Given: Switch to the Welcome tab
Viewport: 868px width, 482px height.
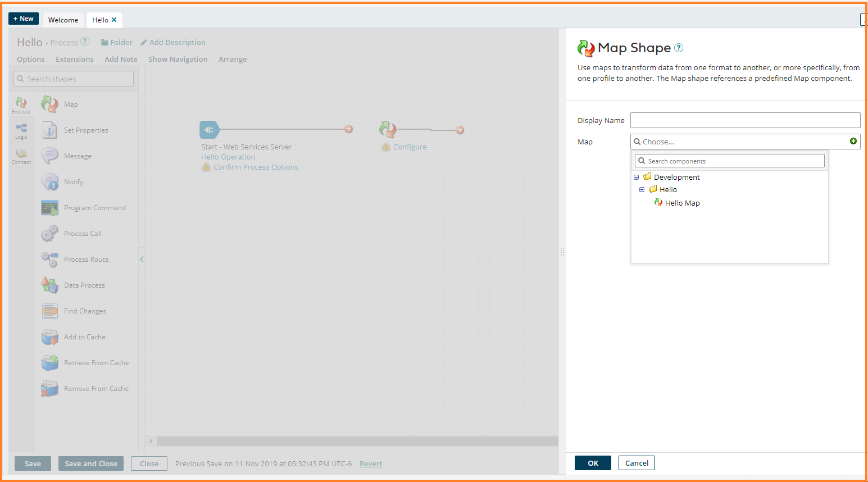Looking at the screenshot, I should [63, 20].
